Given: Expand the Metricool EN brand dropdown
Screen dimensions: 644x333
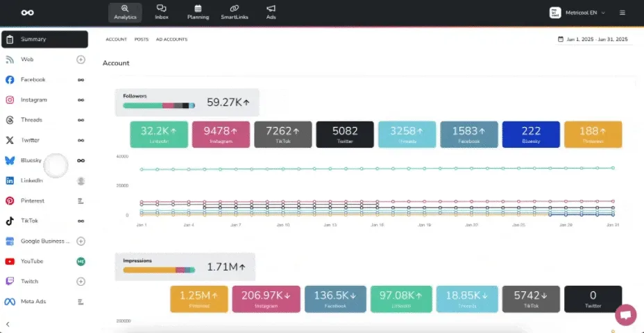Looking at the screenshot, I should click(x=577, y=12).
